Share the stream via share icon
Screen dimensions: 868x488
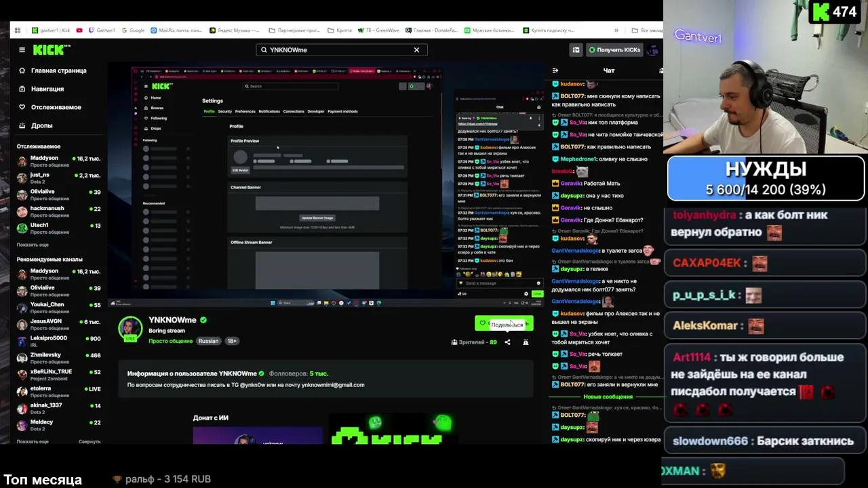507,342
